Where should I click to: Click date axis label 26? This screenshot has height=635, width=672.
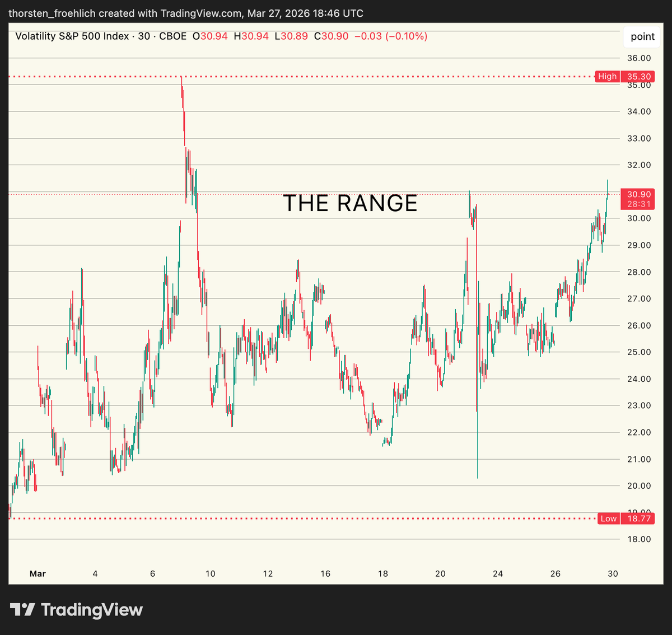point(556,573)
